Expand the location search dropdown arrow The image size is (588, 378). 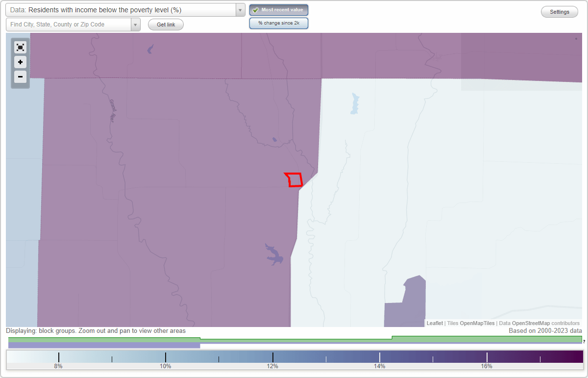pos(136,24)
